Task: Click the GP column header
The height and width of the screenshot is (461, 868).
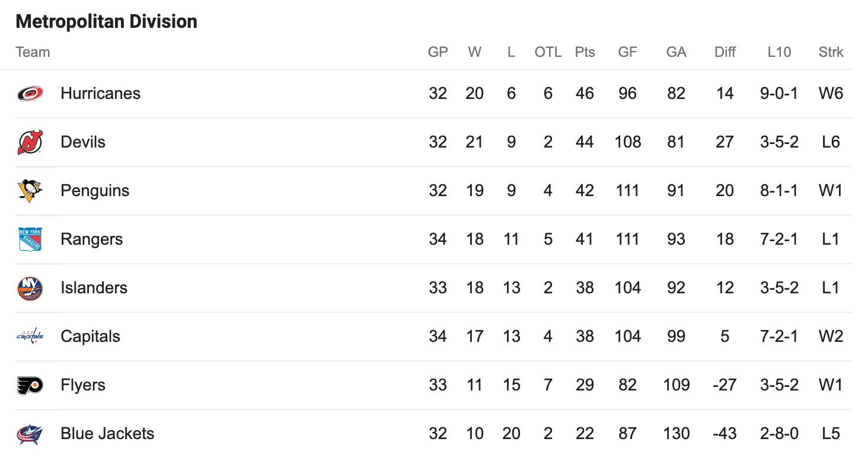Action: (438, 52)
